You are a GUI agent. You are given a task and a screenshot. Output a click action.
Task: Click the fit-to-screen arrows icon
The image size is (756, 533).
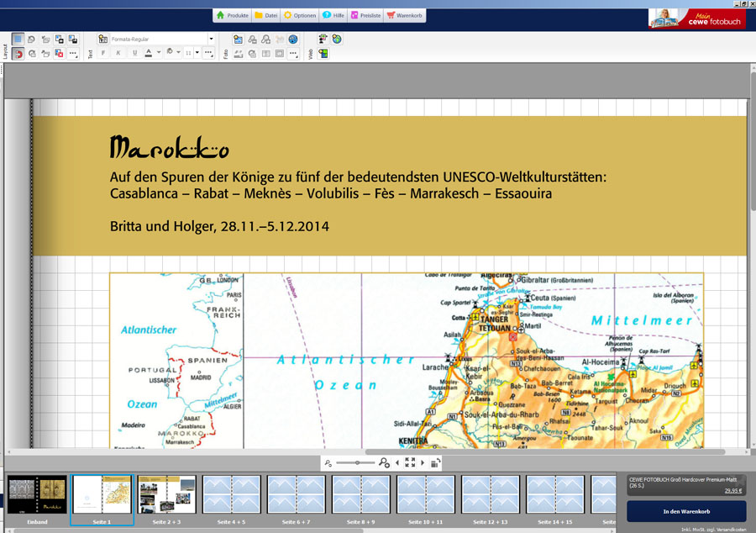coord(410,462)
